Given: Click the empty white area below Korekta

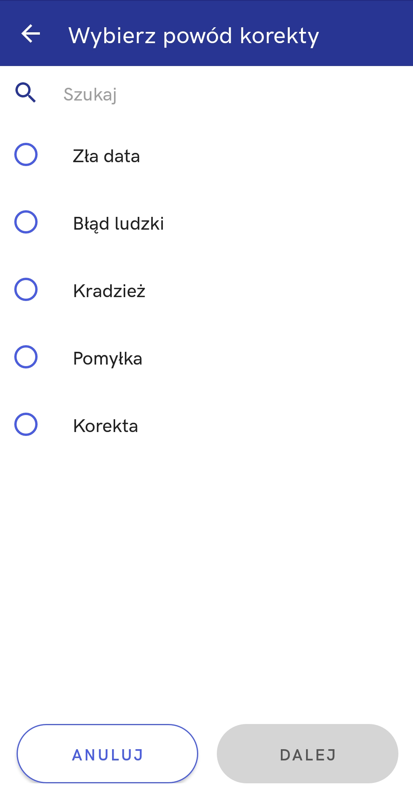Looking at the screenshot, I should (x=206, y=579).
